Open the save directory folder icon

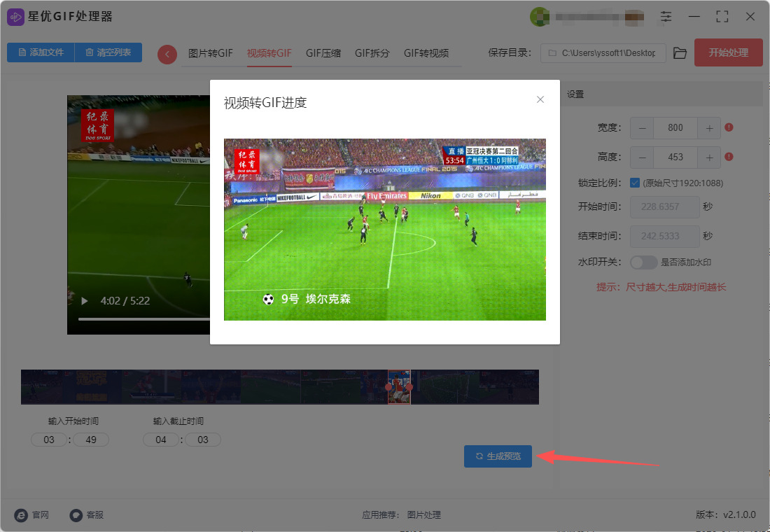coord(680,53)
